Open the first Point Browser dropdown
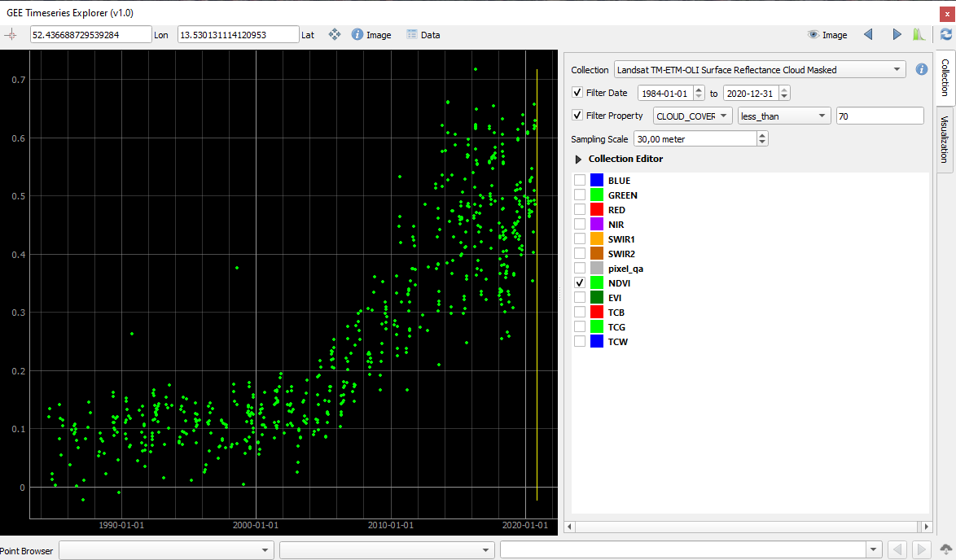 166,550
